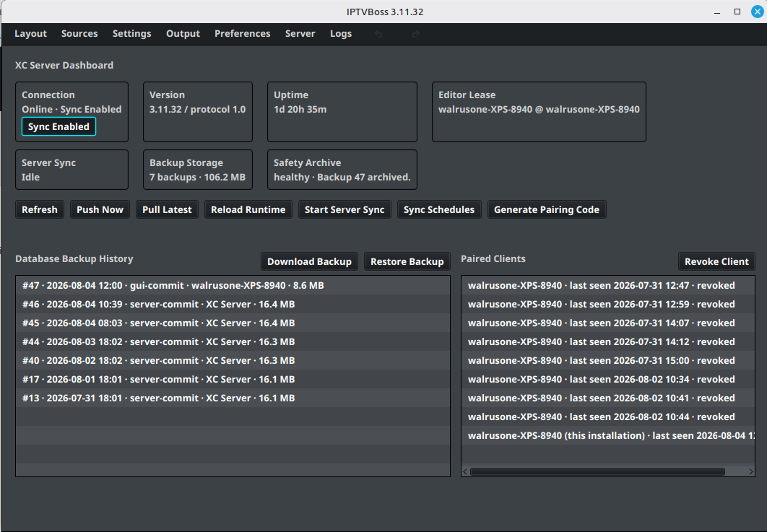Click Push Now button

[100, 210]
